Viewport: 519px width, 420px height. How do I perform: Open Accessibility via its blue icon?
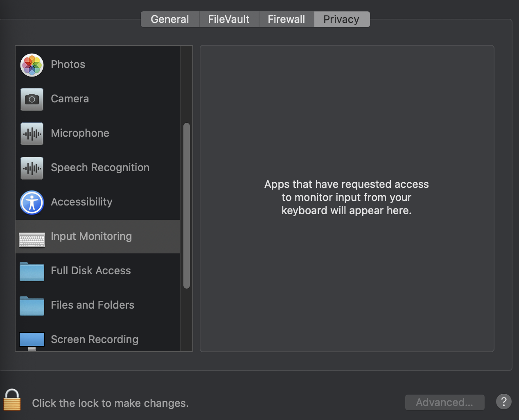click(x=32, y=202)
